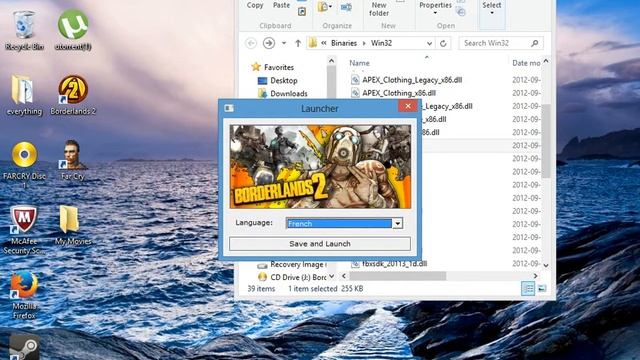Click the Borderlands 2 launcher banner
640x360 pixels.
(320, 167)
